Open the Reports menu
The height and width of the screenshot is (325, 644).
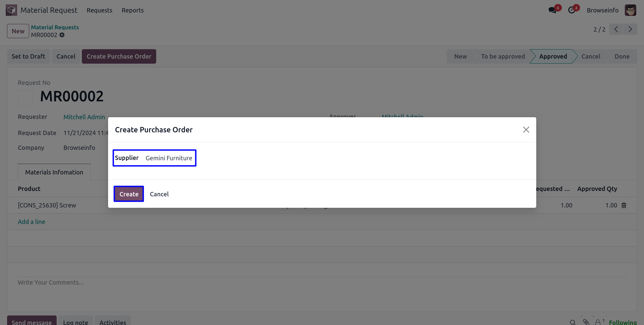coord(133,10)
